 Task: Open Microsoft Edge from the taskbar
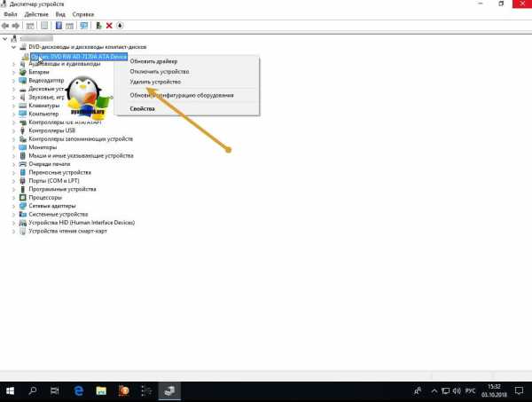[x=77, y=390]
